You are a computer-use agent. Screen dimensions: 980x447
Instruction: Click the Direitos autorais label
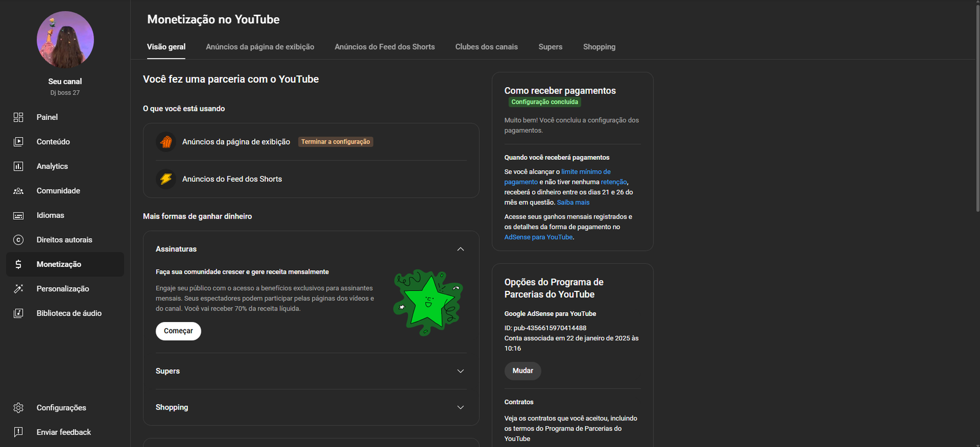pos(64,240)
